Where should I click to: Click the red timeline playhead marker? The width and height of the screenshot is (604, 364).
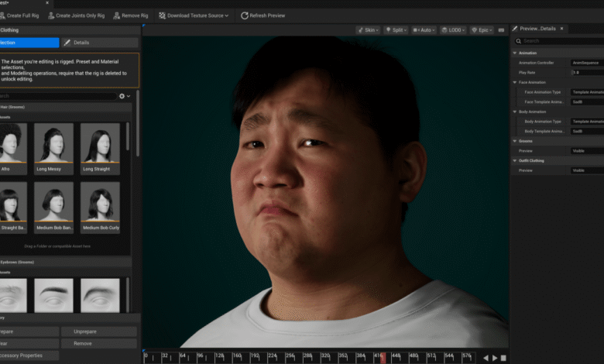click(383, 358)
